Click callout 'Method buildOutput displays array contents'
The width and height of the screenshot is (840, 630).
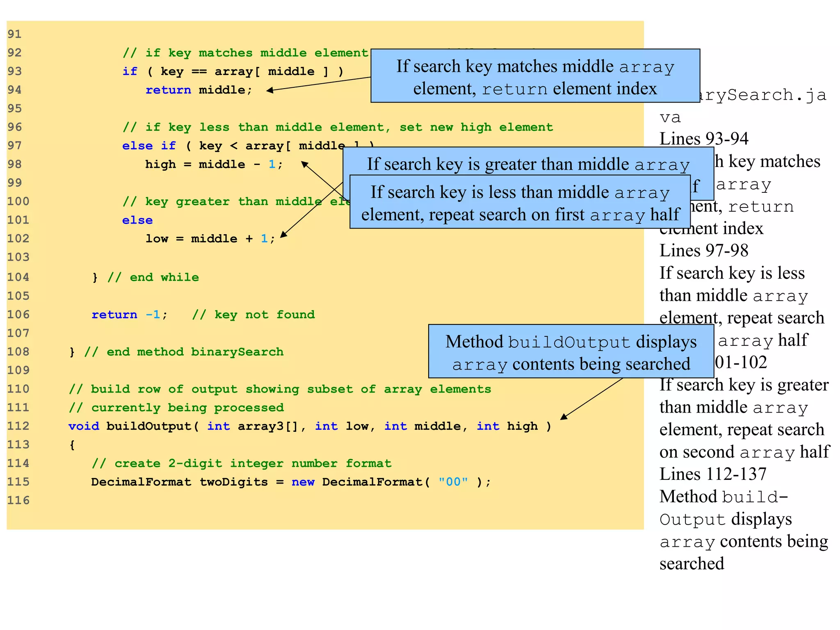coord(571,352)
